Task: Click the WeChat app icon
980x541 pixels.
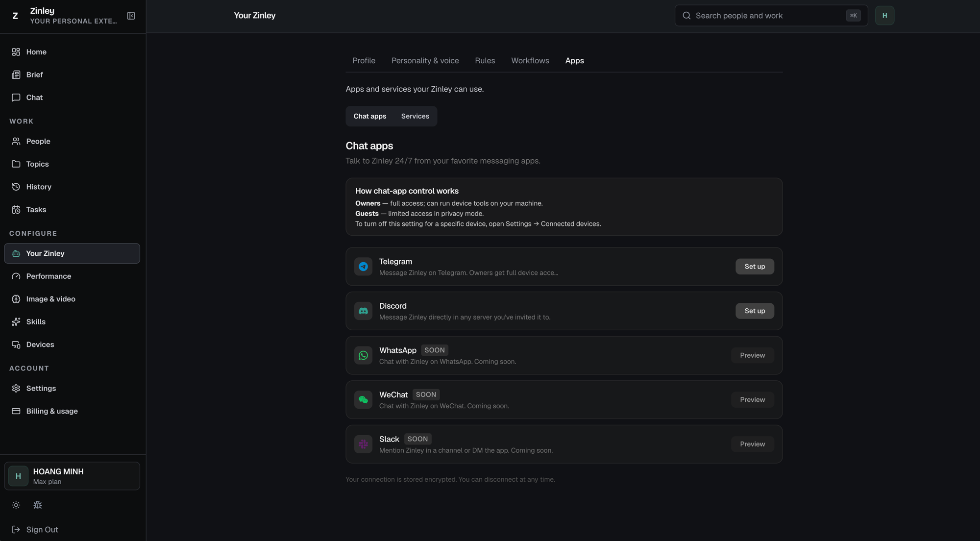Action: coord(363,400)
